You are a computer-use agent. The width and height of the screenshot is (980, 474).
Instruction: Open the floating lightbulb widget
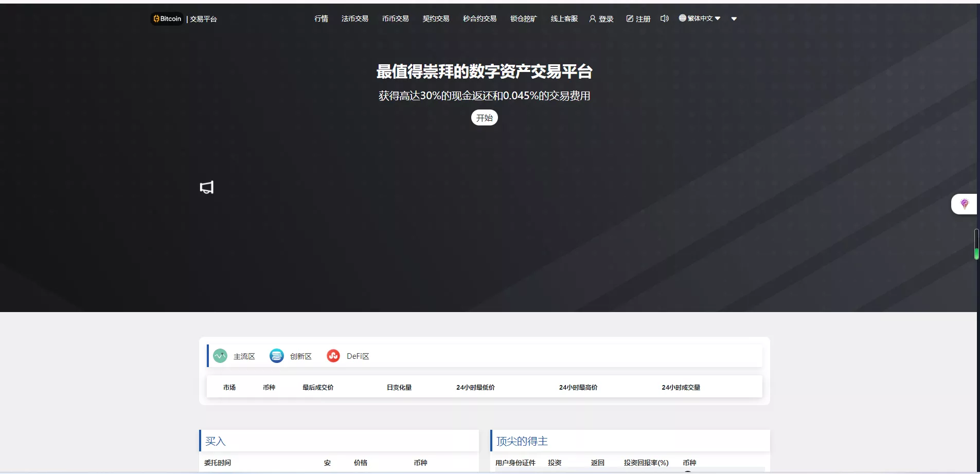(x=964, y=204)
